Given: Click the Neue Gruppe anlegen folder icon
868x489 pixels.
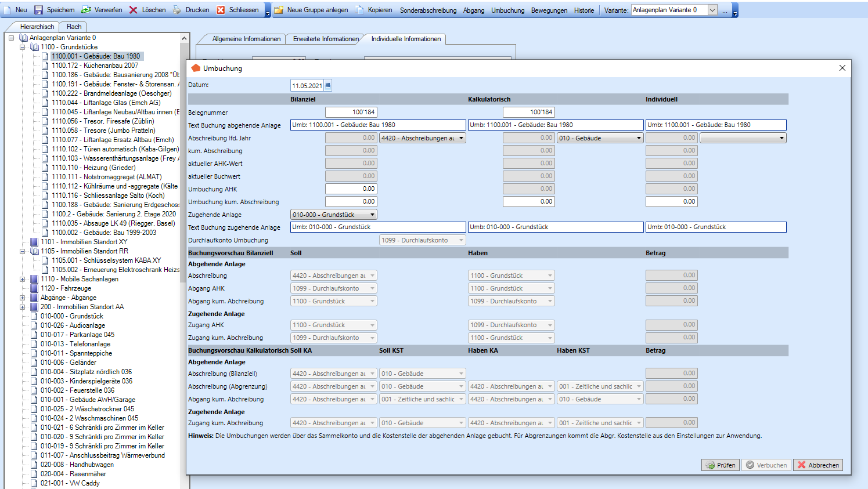Looking at the screenshot, I should [x=279, y=10].
